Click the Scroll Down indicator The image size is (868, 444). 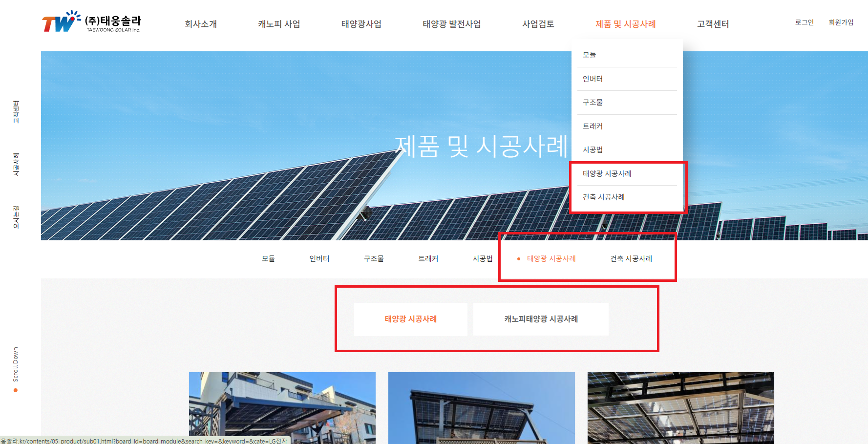pyautogui.click(x=16, y=369)
